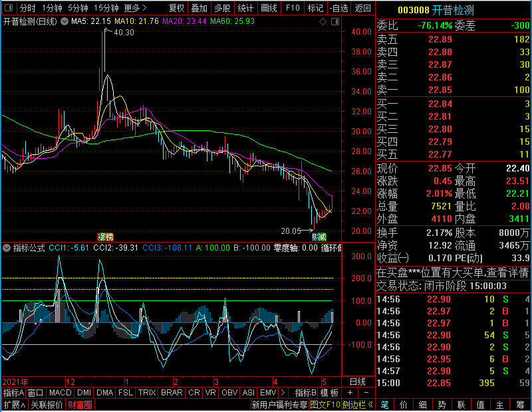Activate the 画线 drawing tool
The image size is (532, 412).
point(269,8)
